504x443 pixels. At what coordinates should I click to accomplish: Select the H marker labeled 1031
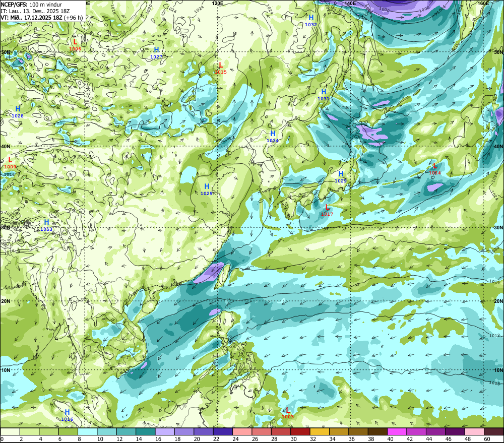tap(324, 92)
